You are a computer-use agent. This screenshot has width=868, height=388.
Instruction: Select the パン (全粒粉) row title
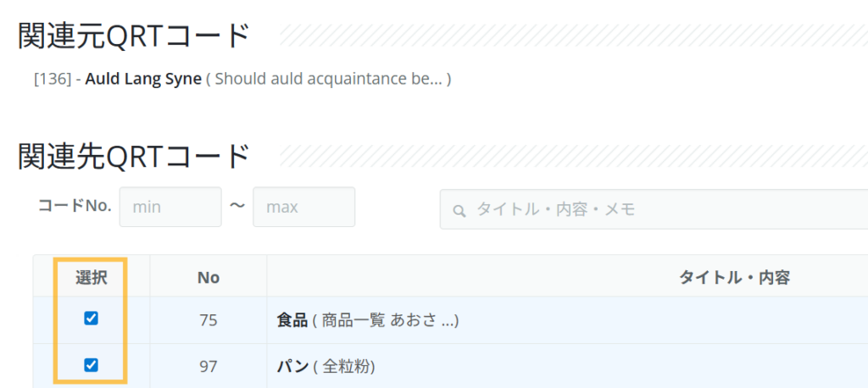(x=326, y=367)
